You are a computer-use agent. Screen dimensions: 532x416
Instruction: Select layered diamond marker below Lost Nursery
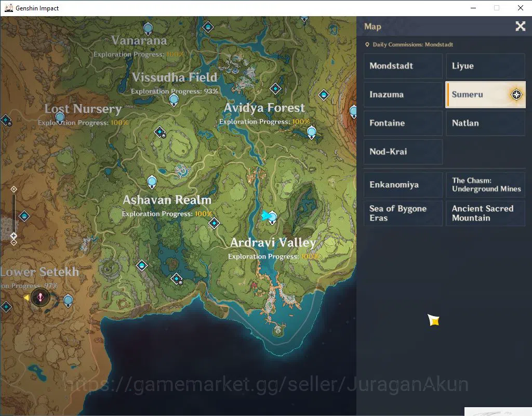[160, 132]
